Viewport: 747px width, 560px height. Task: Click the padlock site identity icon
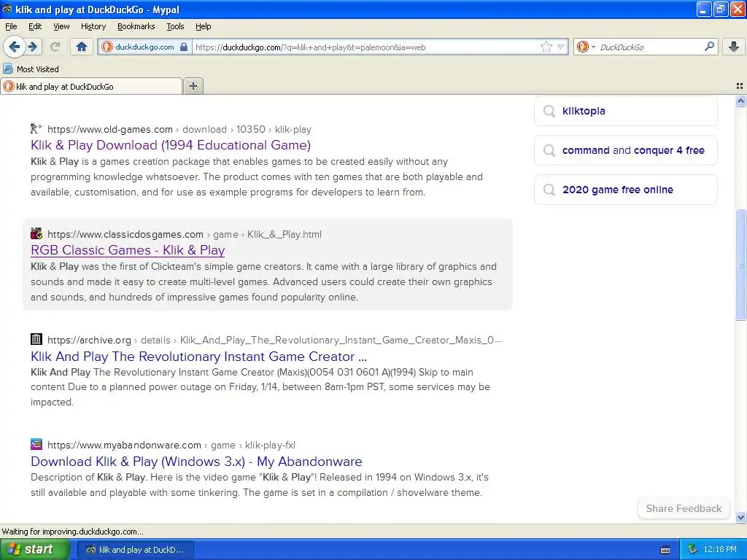click(x=183, y=47)
